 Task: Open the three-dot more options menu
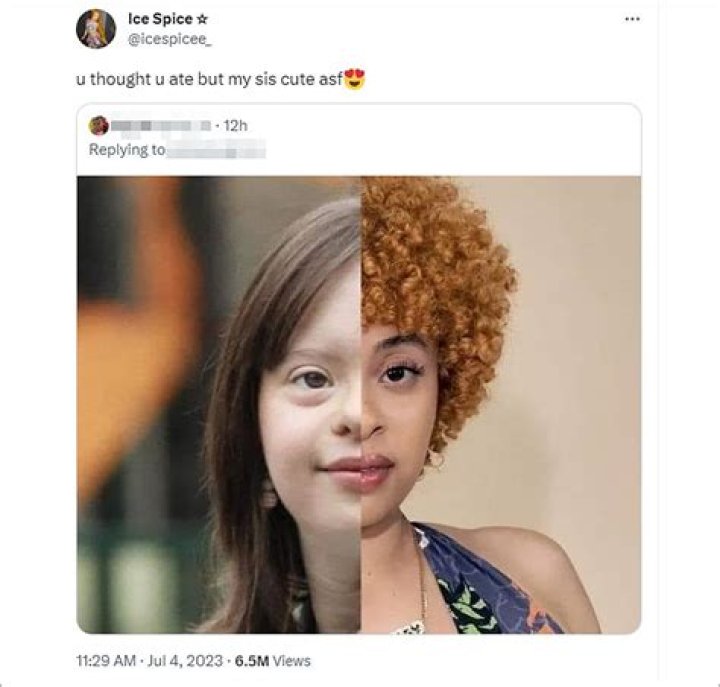coord(631,19)
